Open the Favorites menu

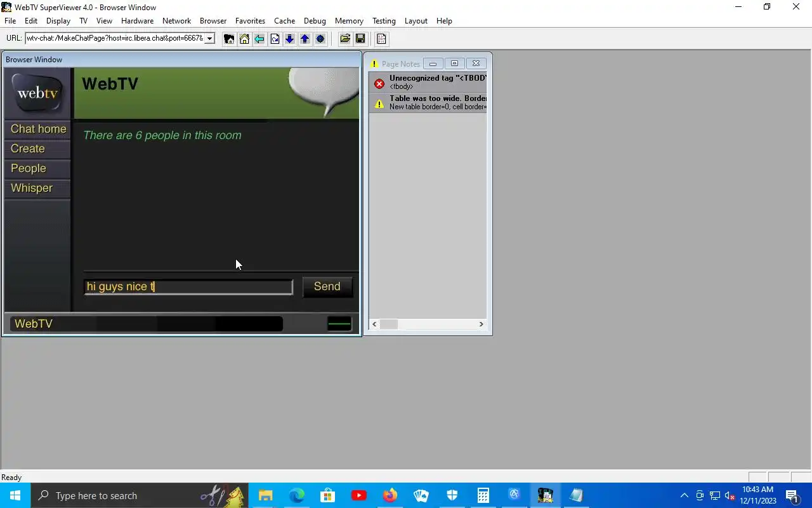(x=250, y=21)
